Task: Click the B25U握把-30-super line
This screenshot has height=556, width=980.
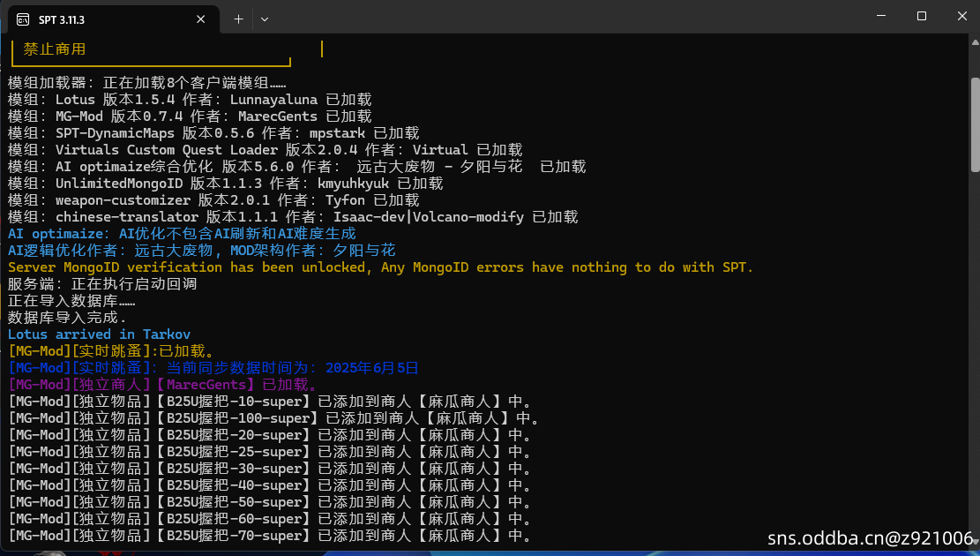Action: pyautogui.click(x=269, y=469)
